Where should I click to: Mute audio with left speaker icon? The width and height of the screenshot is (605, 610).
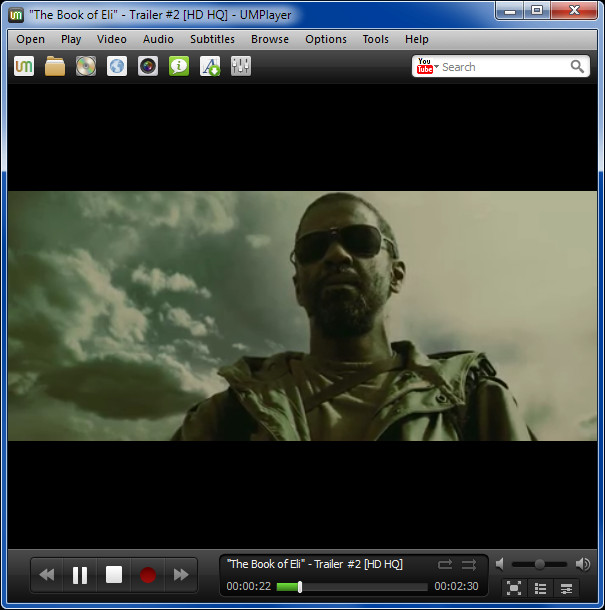500,564
